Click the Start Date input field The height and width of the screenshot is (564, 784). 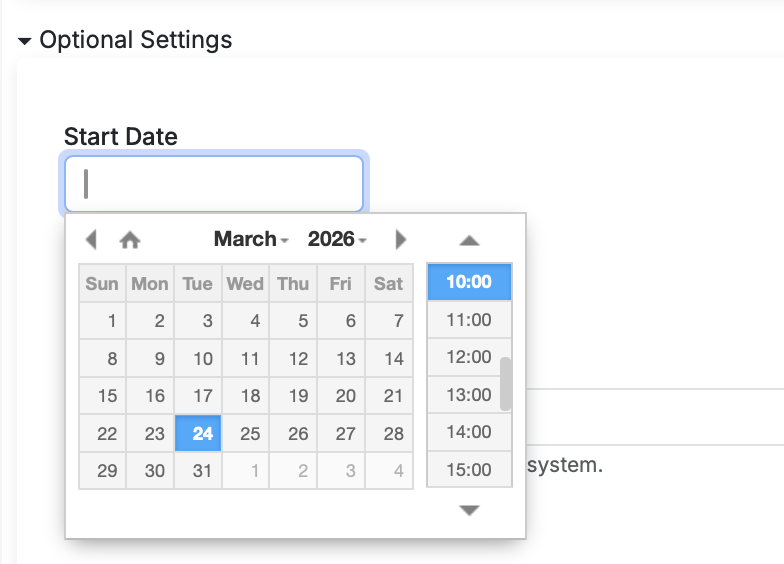click(x=214, y=184)
